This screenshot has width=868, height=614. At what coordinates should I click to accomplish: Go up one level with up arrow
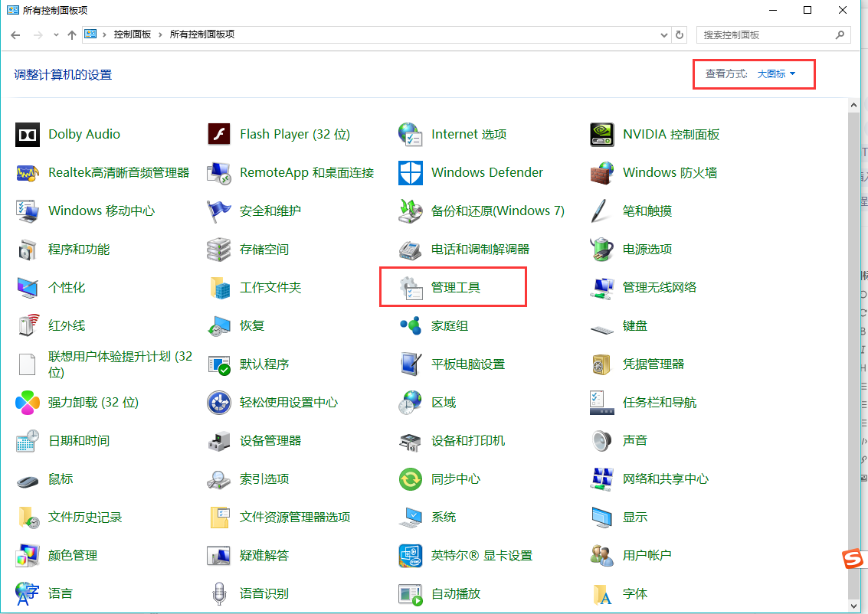[x=72, y=35]
